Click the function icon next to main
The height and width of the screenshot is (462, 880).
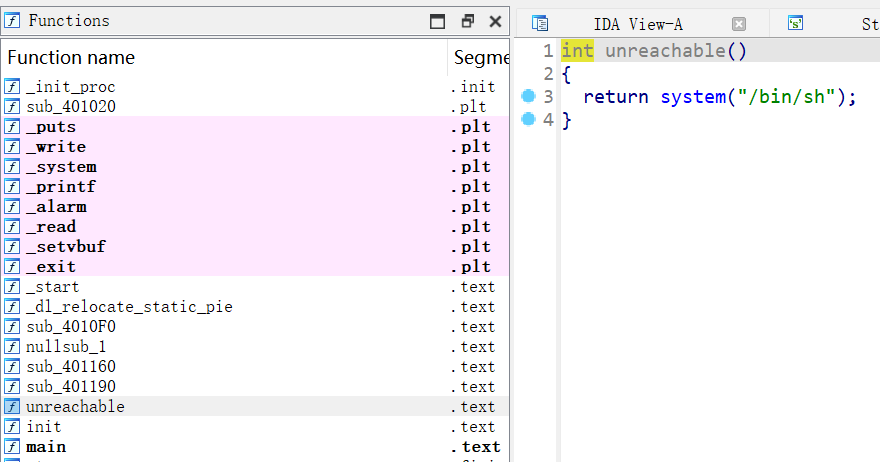(x=12, y=447)
